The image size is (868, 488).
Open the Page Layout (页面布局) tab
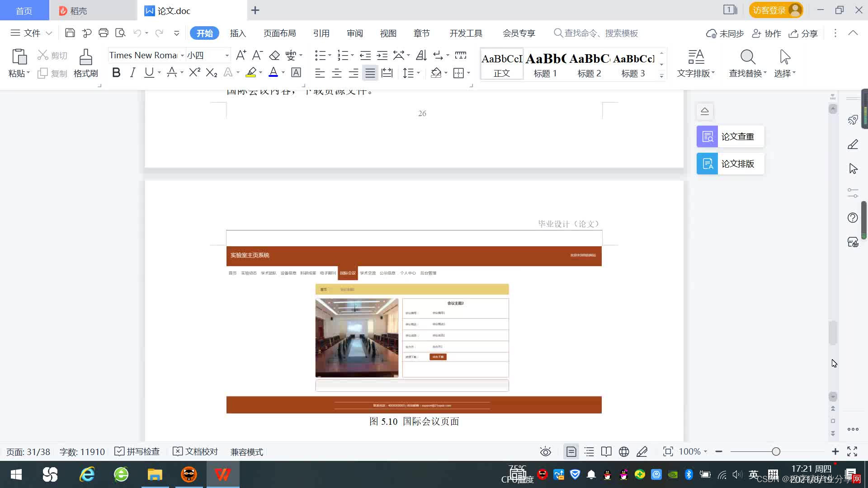[279, 33]
